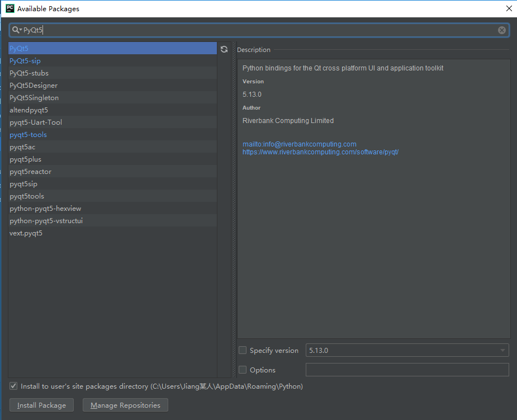Select the PyQt5 package in the list
Screen dimensions: 517x420
coord(112,48)
